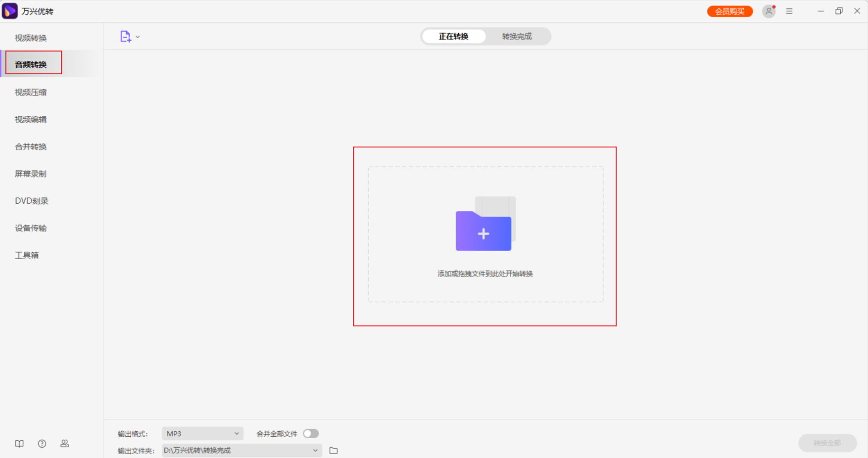
Task: Open 视频压缩 in the sidebar
Action: (x=31, y=92)
